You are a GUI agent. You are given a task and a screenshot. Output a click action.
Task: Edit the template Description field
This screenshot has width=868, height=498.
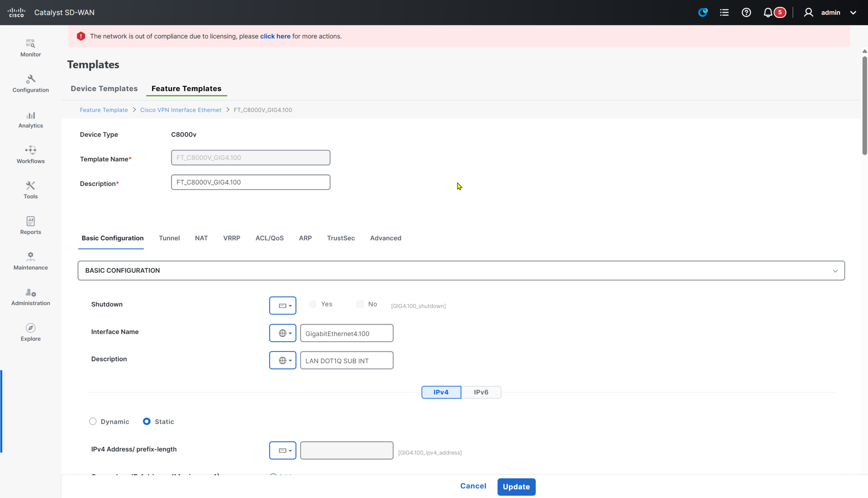pos(251,182)
